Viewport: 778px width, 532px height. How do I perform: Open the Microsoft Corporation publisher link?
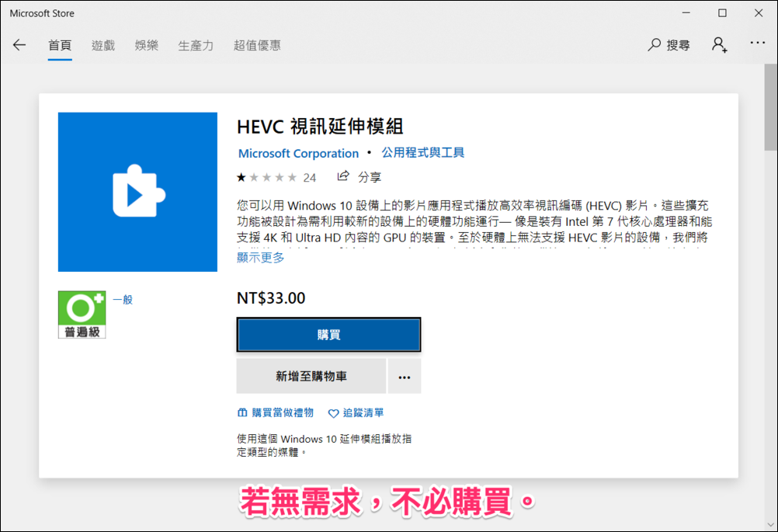298,153
